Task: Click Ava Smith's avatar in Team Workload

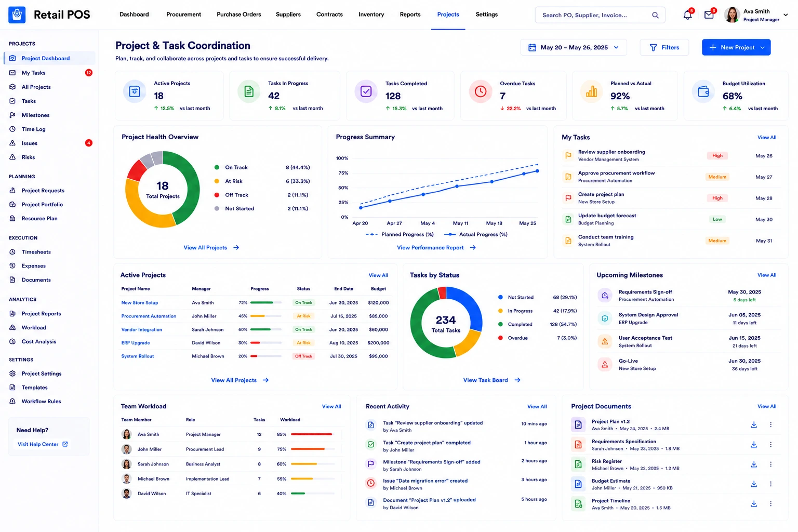Action: [126, 434]
